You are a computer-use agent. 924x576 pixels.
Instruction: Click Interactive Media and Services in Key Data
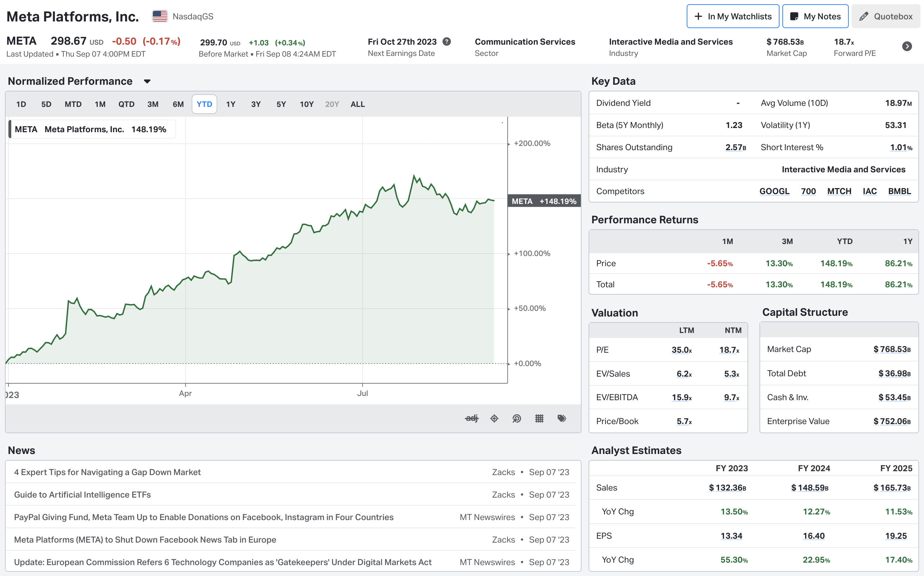coord(843,169)
